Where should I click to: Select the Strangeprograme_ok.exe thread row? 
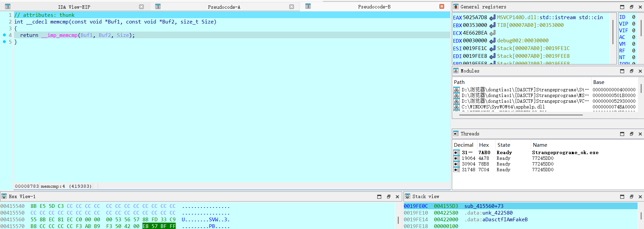click(548, 152)
